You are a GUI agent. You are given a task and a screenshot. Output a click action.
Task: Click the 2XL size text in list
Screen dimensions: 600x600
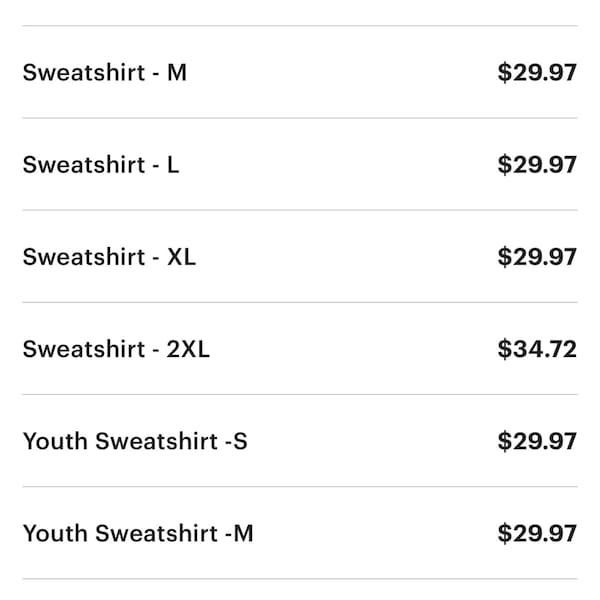[188, 349]
